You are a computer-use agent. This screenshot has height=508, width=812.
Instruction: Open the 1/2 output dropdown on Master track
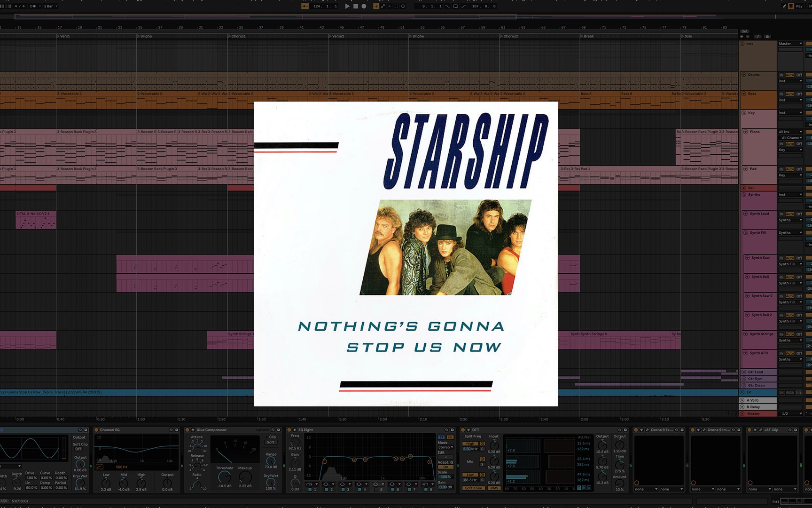(x=792, y=413)
